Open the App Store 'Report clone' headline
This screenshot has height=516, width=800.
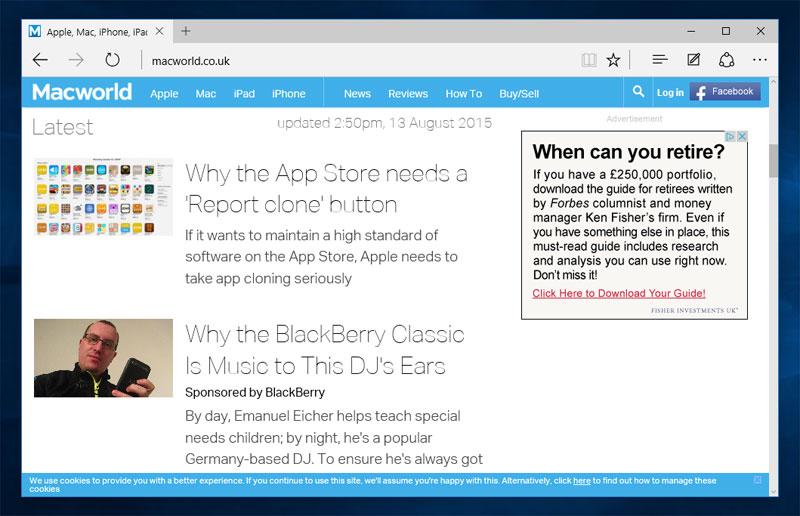click(x=327, y=189)
